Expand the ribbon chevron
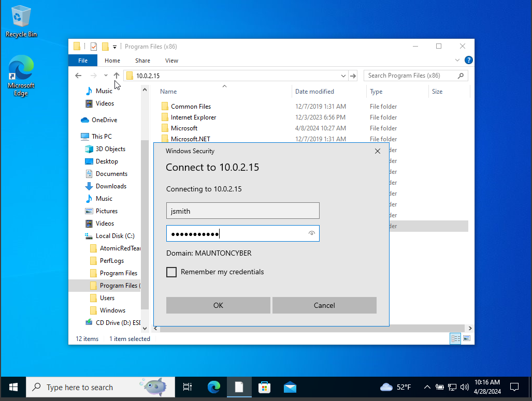 pos(457,61)
